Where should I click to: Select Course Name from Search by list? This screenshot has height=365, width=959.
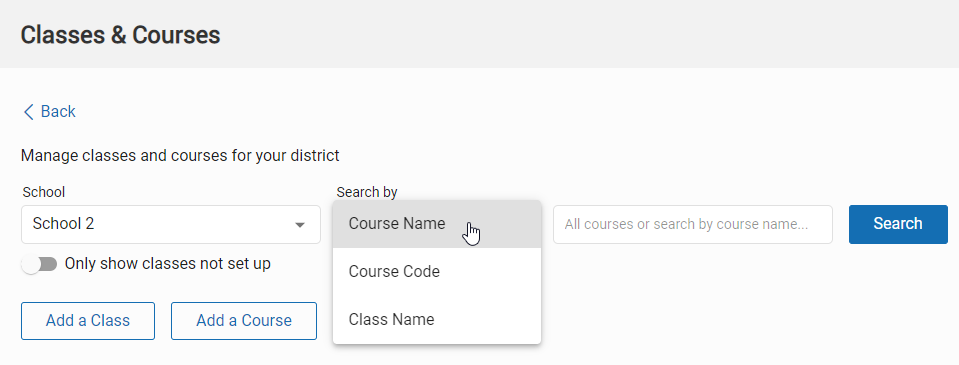437,224
